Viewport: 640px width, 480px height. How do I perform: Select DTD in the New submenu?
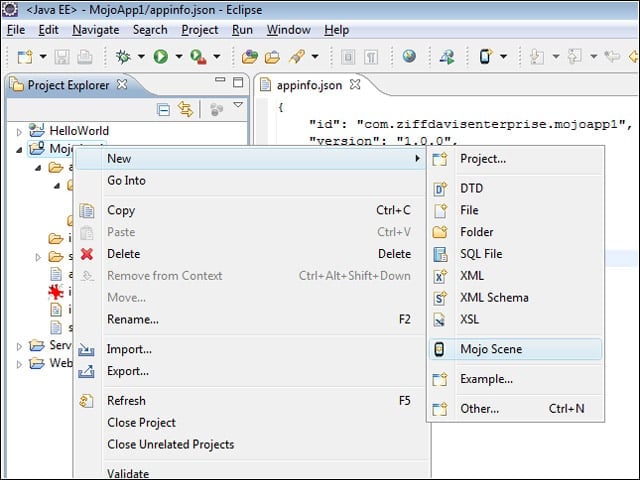pos(516,189)
